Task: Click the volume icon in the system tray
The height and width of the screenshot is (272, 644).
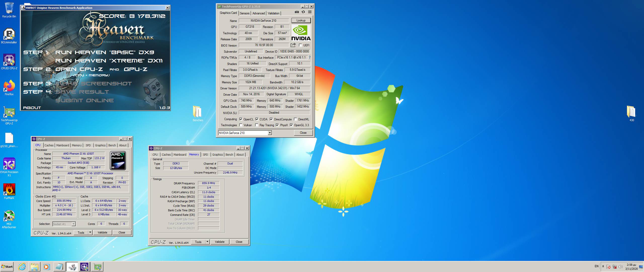Action: (620, 267)
